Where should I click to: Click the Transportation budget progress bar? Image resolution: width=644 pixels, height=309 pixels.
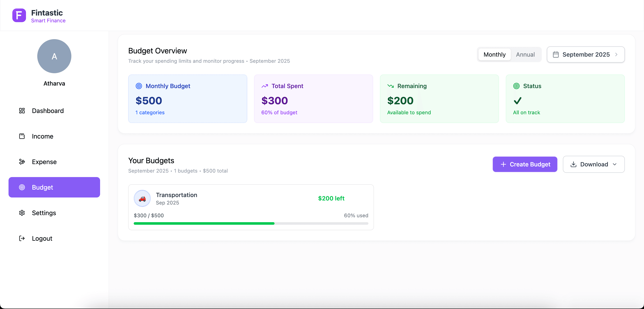[251, 224]
